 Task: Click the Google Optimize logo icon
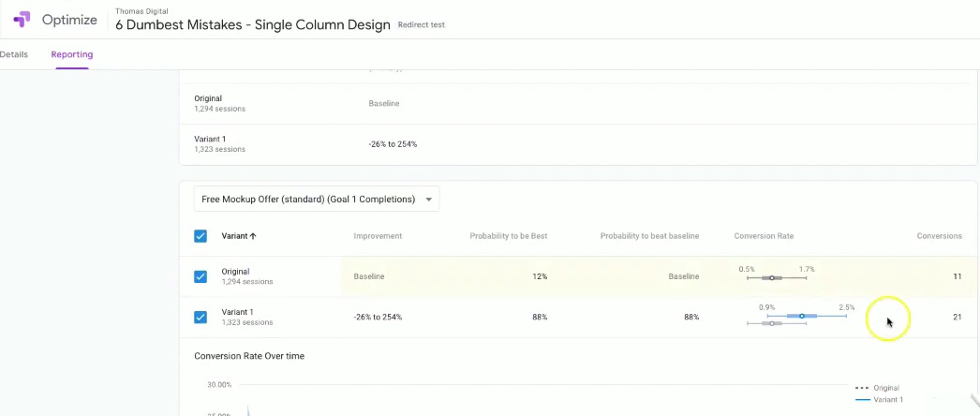(22, 20)
